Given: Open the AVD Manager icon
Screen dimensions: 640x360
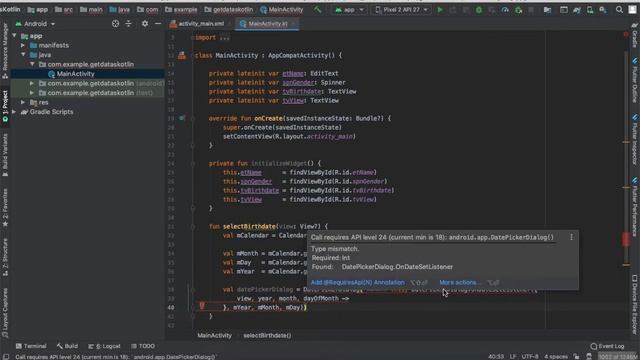Looking at the screenshot, I should coord(590,9).
